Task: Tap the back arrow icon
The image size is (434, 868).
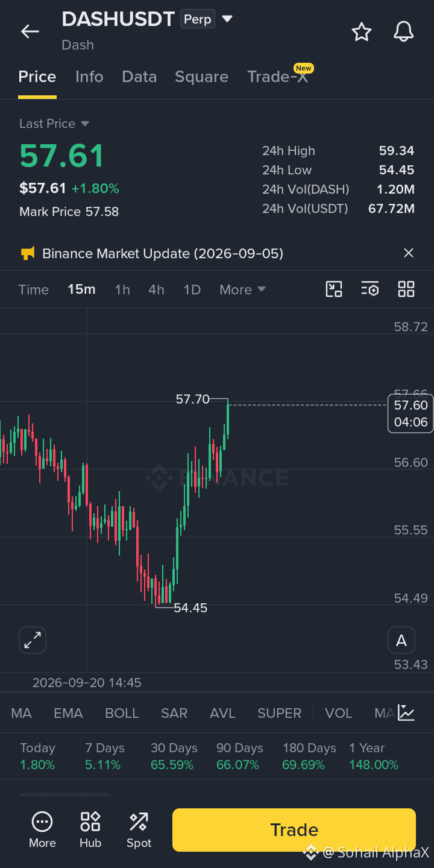Action: pyautogui.click(x=30, y=31)
